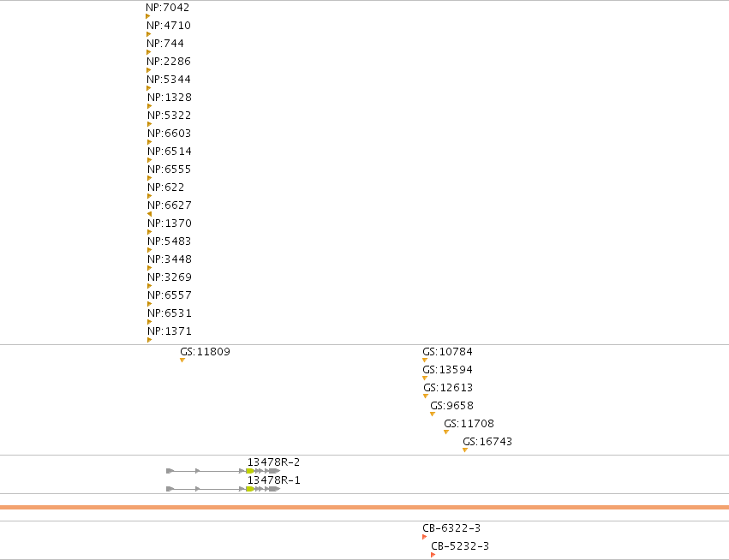Click the NP:5483 entry
The image size is (729, 560).
(x=170, y=241)
